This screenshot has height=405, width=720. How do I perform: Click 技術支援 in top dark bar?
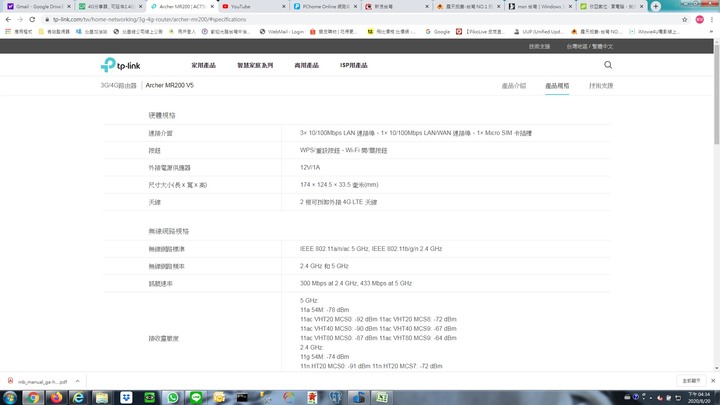pyautogui.click(x=539, y=46)
